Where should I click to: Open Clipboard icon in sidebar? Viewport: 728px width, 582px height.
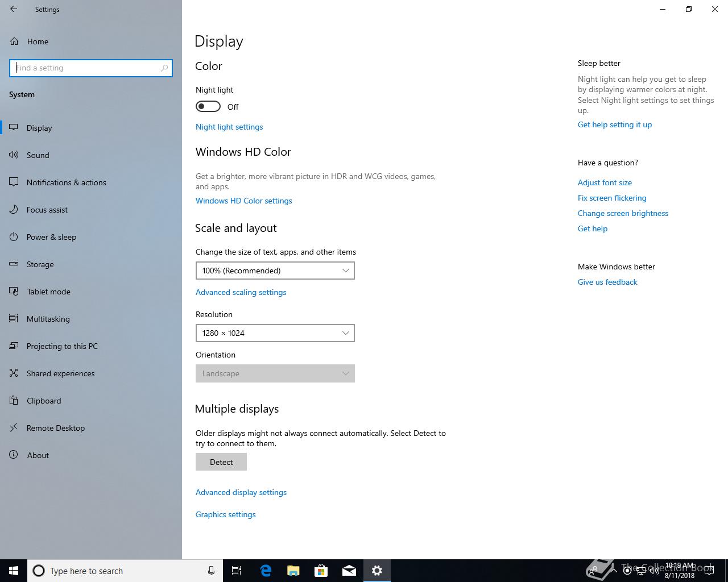(x=14, y=401)
